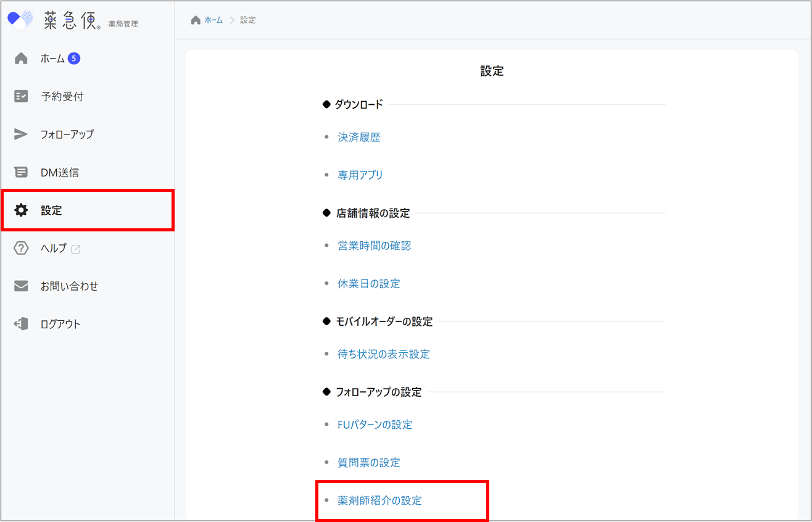The image size is (812, 522).
Task: Open the 専用アプリ link
Action: click(360, 175)
